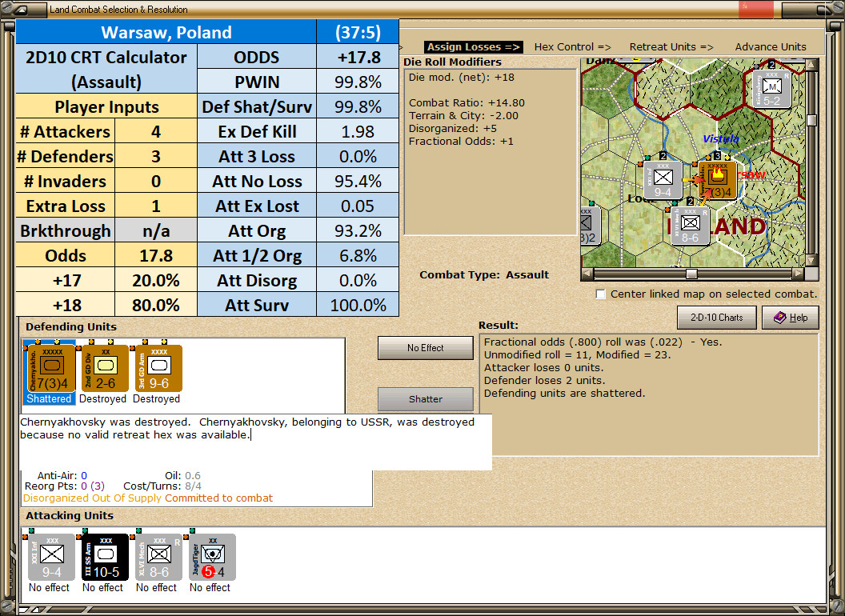Click the Shatter button
Image resolution: width=845 pixels, height=616 pixels.
pyautogui.click(x=425, y=399)
